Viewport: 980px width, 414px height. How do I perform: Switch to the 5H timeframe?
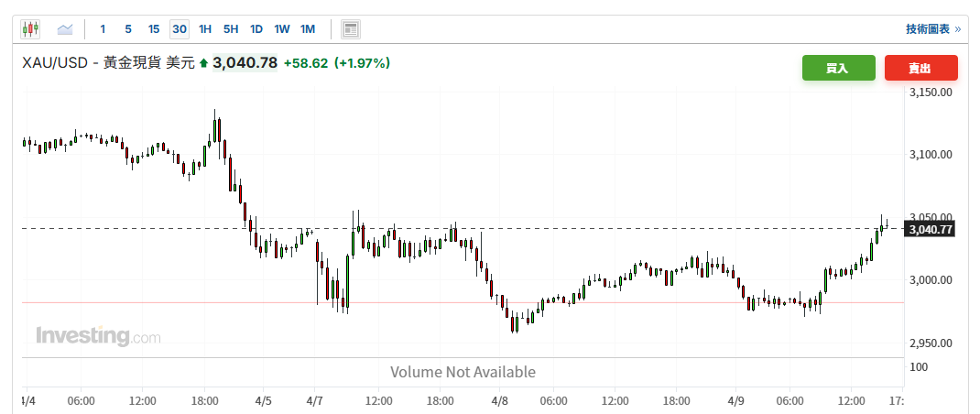click(231, 29)
